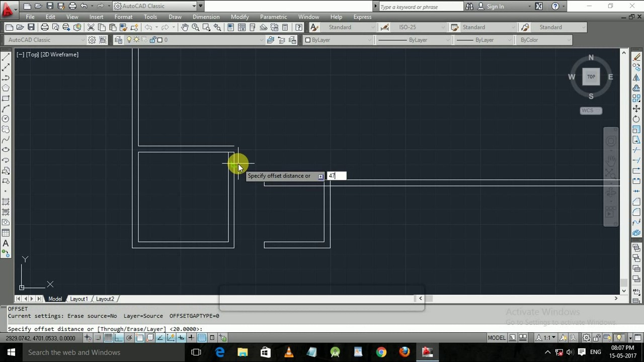Click the TOP face of the ViewCube
Viewport: 644px width, 362px height.
pos(591,77)
